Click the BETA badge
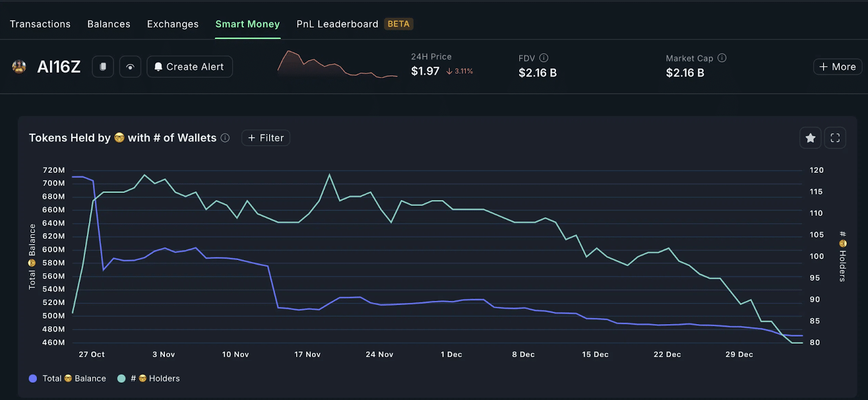The image size is (868, 400). click(399, 24)
